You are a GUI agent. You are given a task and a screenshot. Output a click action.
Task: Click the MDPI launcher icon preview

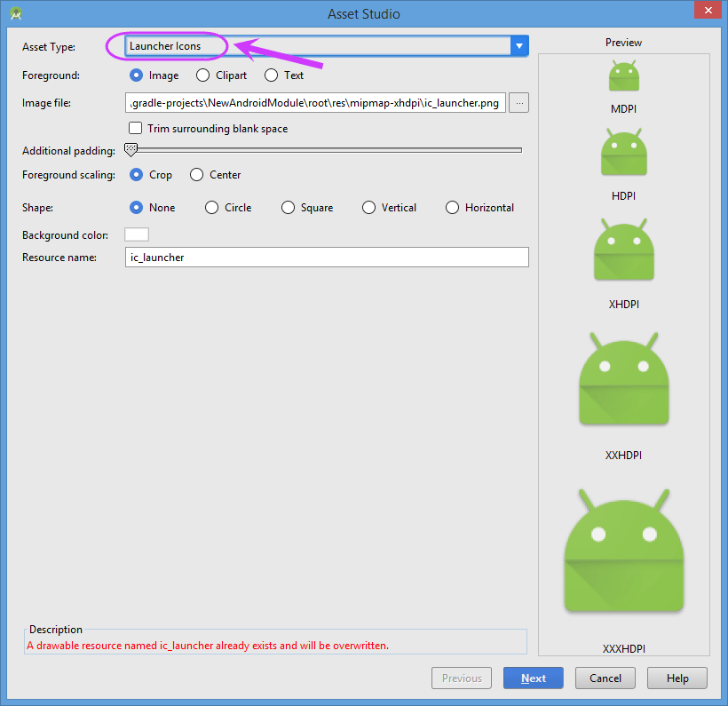(623, 75)
